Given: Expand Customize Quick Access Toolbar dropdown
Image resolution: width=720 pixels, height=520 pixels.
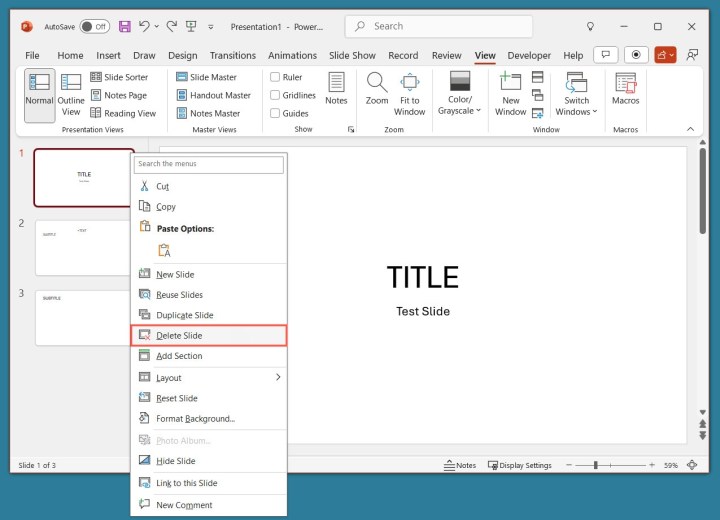Looking at the screenshot, I should [x=211, y=27].
